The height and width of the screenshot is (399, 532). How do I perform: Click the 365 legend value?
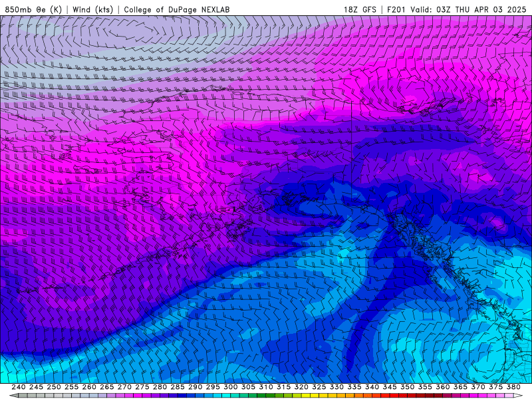click(x=460, y=387)
